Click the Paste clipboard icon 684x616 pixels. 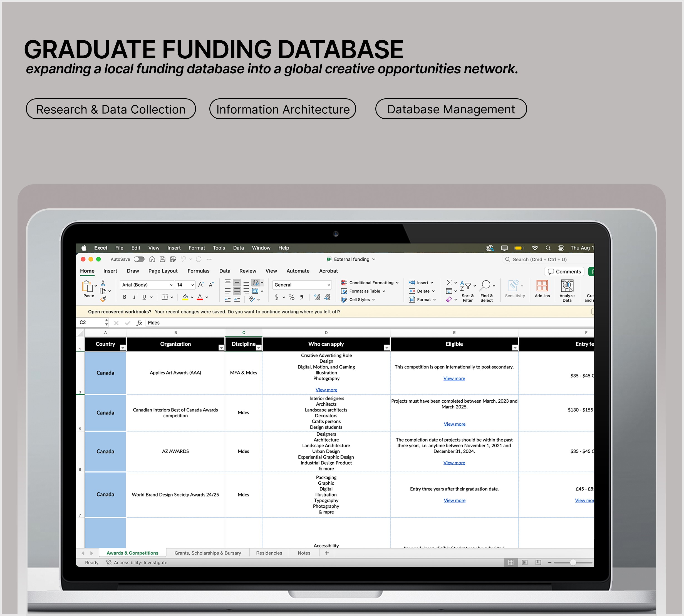tap(87, 286)
